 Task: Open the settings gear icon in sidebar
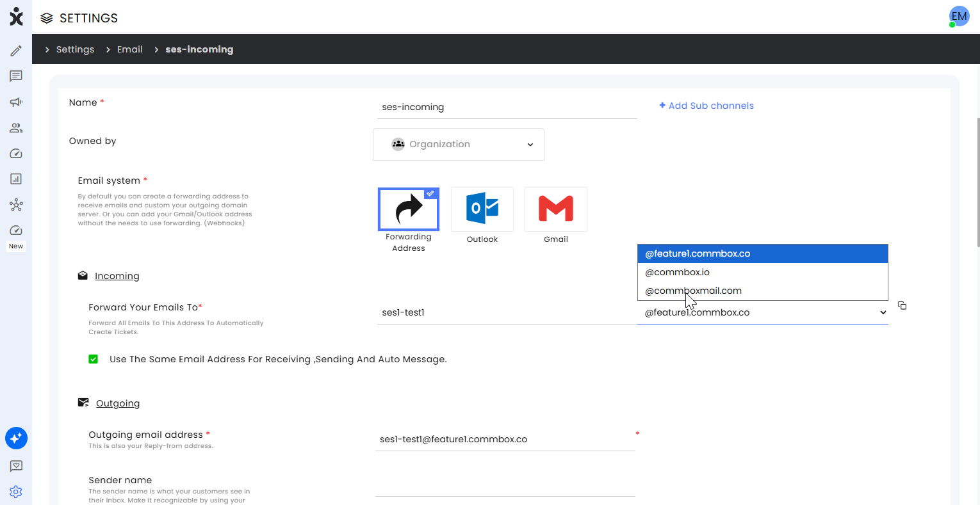click(16, 492)
